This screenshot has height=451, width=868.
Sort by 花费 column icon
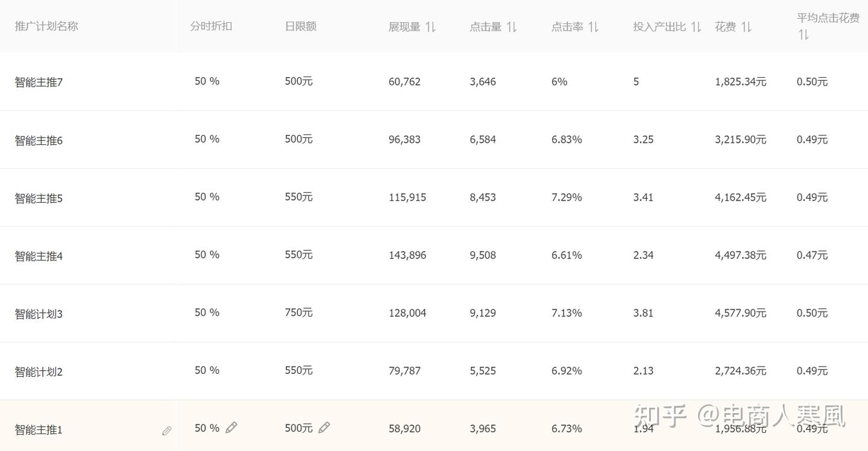(746, 27)
